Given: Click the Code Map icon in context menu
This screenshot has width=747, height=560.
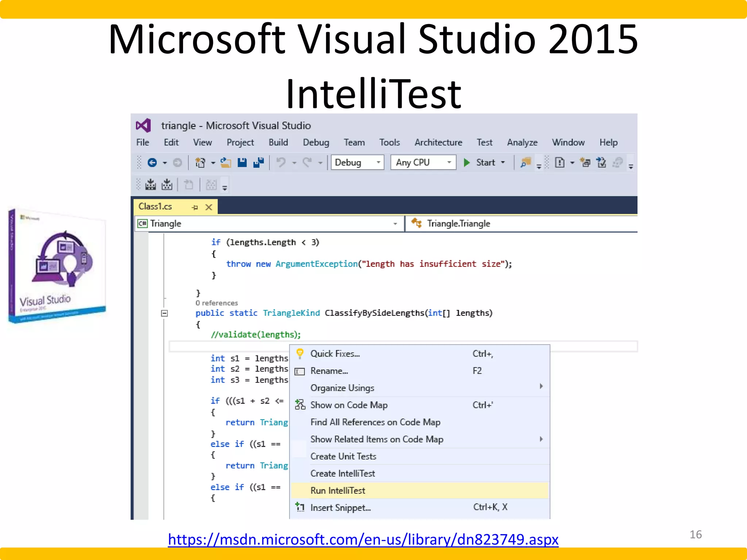Looking at the screenshot, I should point(300,405).
